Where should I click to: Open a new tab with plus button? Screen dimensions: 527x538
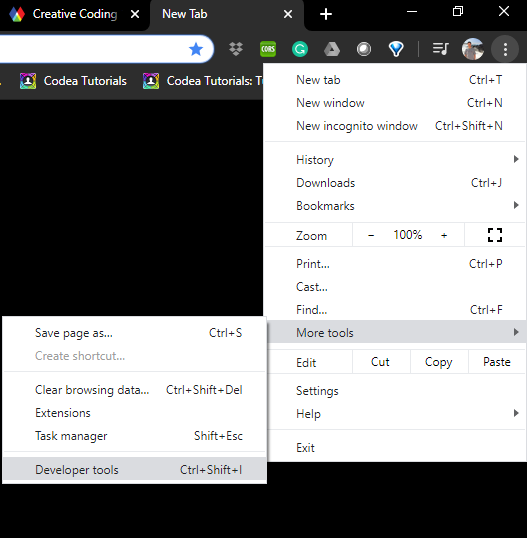(326, 14)
